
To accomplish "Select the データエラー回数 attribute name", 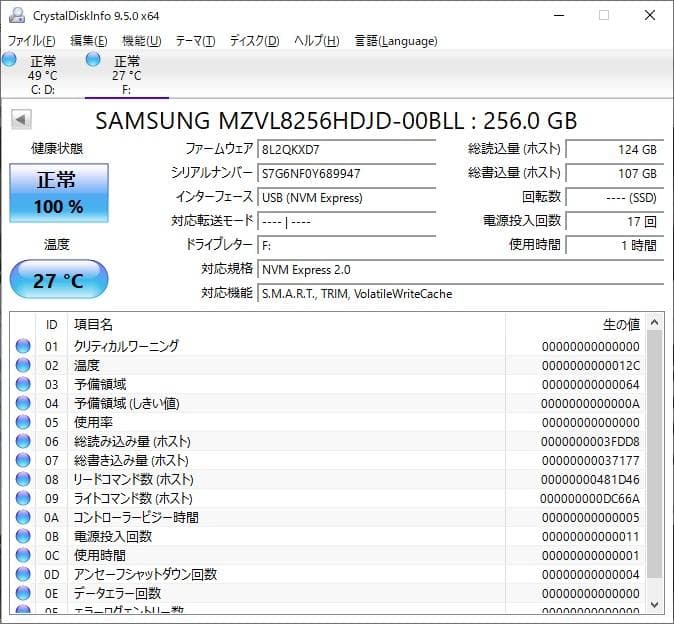I will (117, 593).
